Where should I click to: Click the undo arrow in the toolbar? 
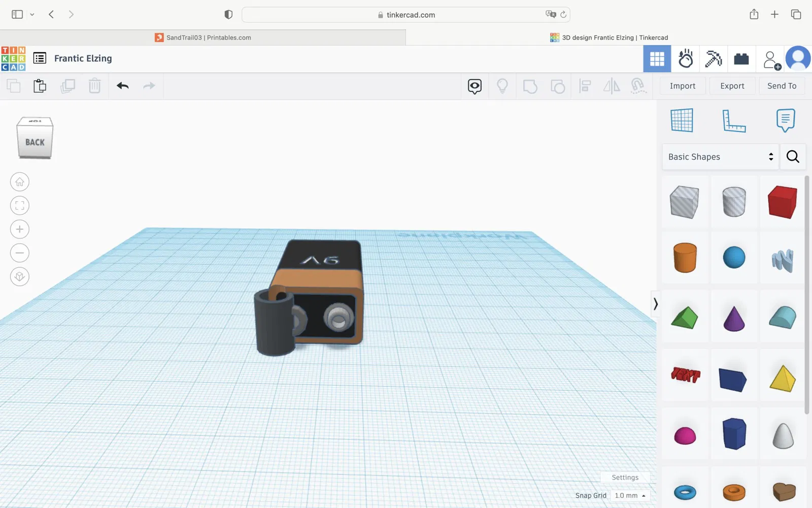(x=122, y=86)
